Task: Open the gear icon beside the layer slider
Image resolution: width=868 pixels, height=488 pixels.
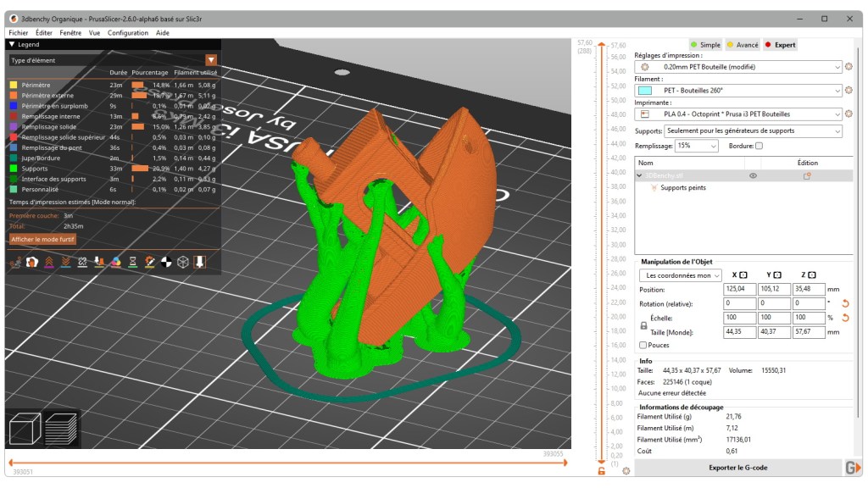Action: pyautogui.click(x=625, y=470)
